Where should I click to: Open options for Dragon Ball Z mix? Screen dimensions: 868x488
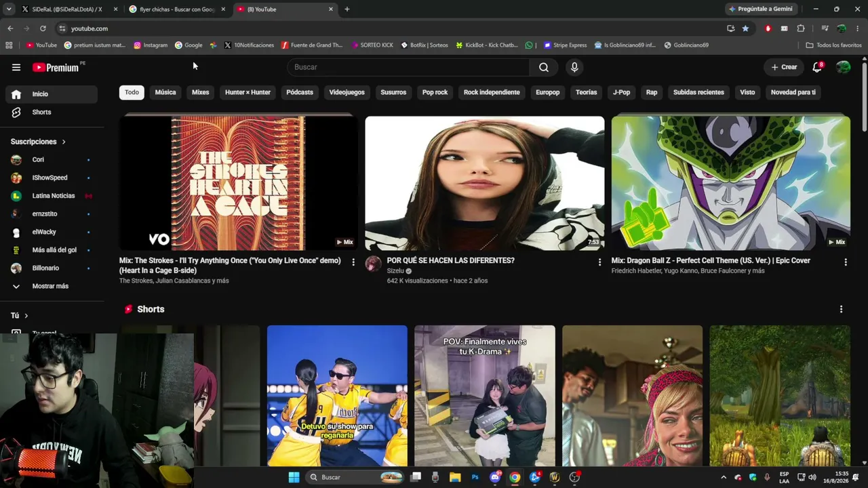coord(846,262)
